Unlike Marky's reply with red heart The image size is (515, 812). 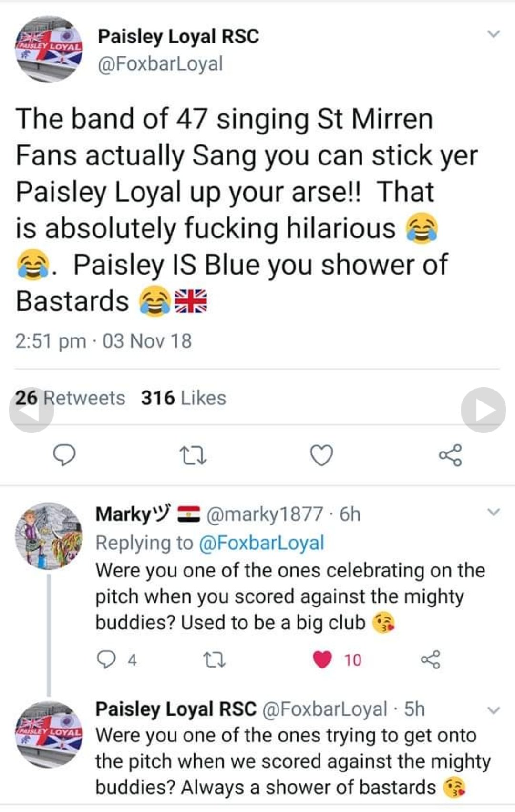[322, 659]
